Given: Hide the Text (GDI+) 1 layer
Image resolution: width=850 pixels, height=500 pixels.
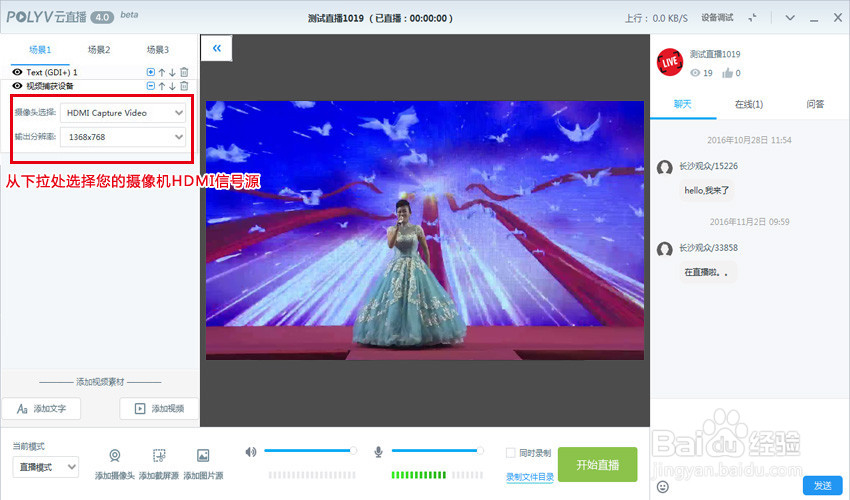Looking at the screenshot, I should pyautogui.click(x=17, y=72).
